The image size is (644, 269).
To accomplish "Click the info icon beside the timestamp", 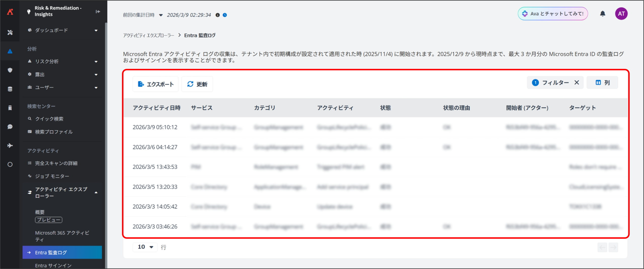I will point(218,15).
